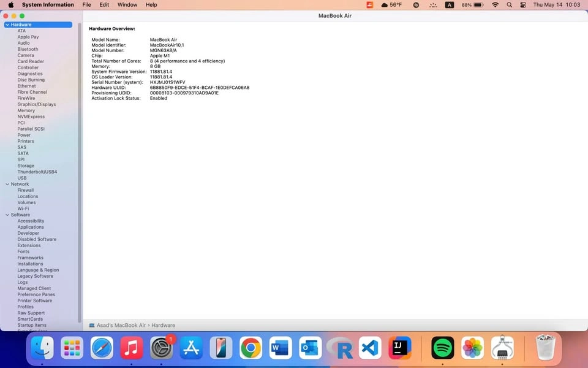Viewport: 588px width, 368px height.
Task: Select Firewall under Network
Action: click(26, 190)
